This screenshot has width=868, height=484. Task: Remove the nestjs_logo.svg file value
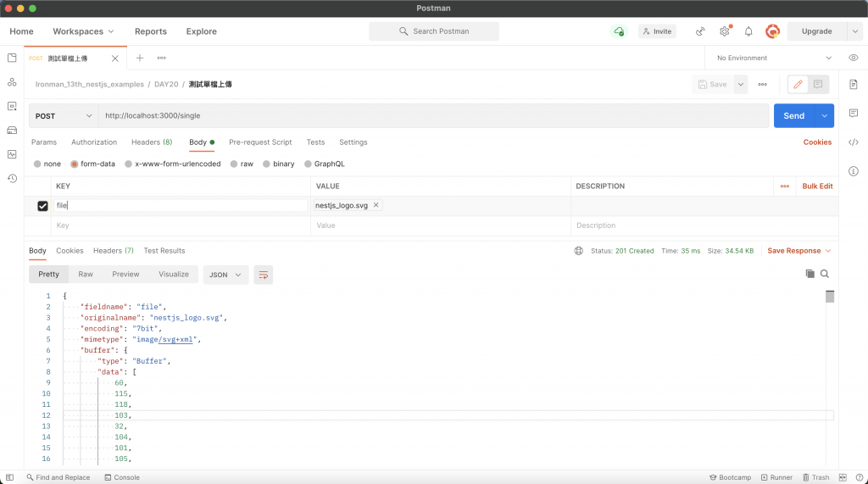(376, 205)
